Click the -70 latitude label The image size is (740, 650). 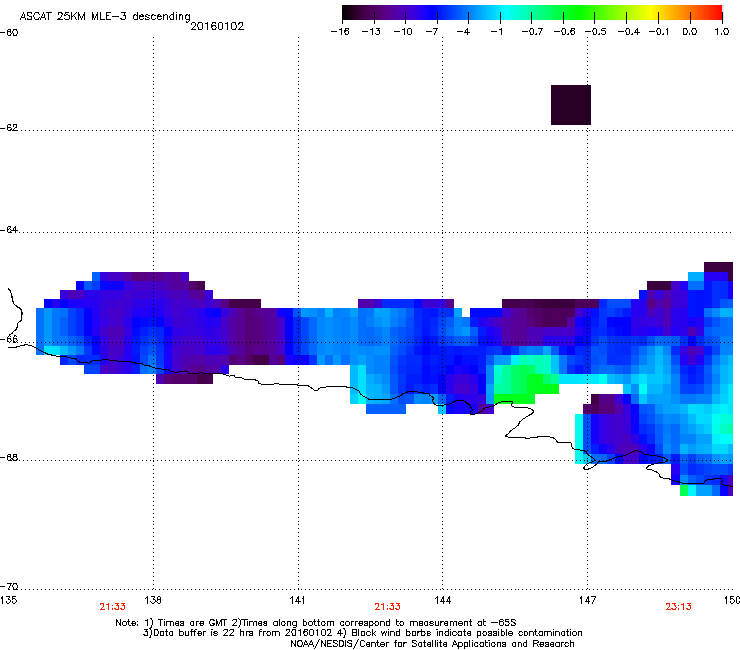click(9, 587)
